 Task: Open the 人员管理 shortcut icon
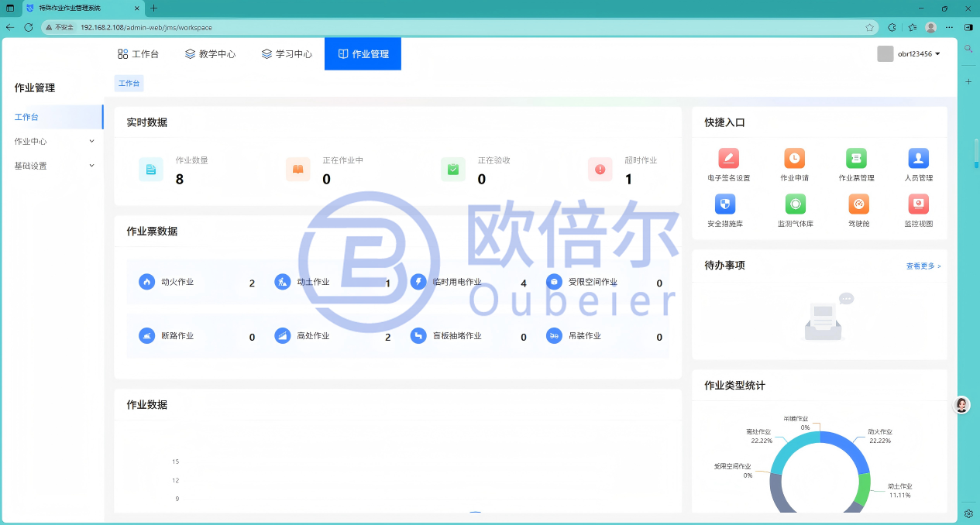tap(918, 158)
